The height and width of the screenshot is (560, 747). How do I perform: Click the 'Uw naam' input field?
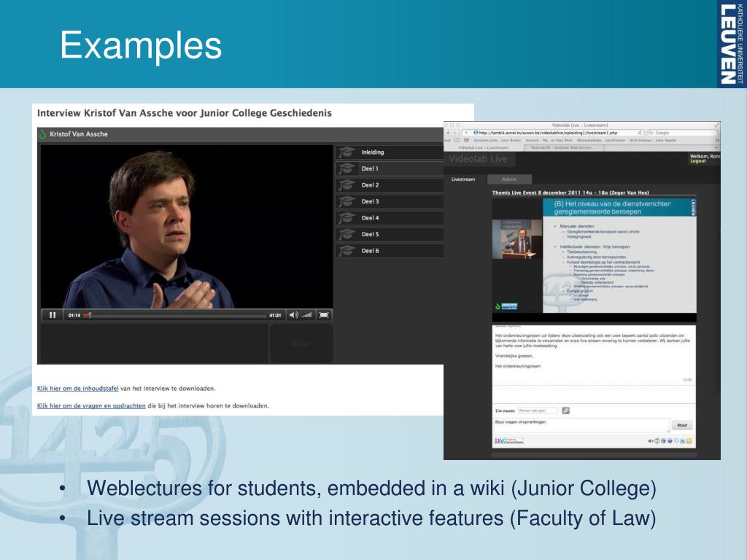point(538,411)
